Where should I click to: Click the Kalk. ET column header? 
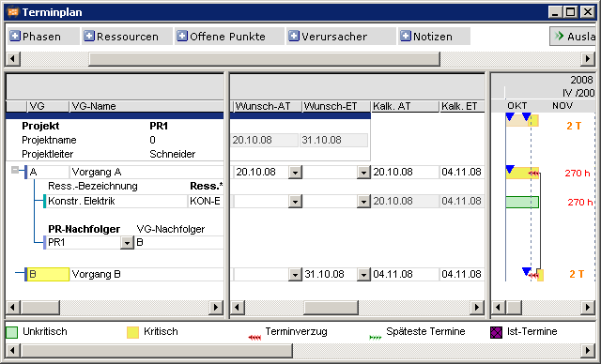462,106
